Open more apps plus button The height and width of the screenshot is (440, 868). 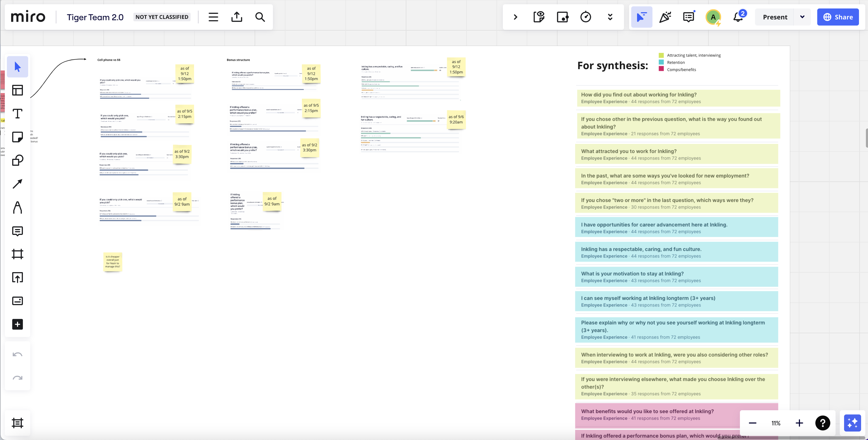click(17, 324)
